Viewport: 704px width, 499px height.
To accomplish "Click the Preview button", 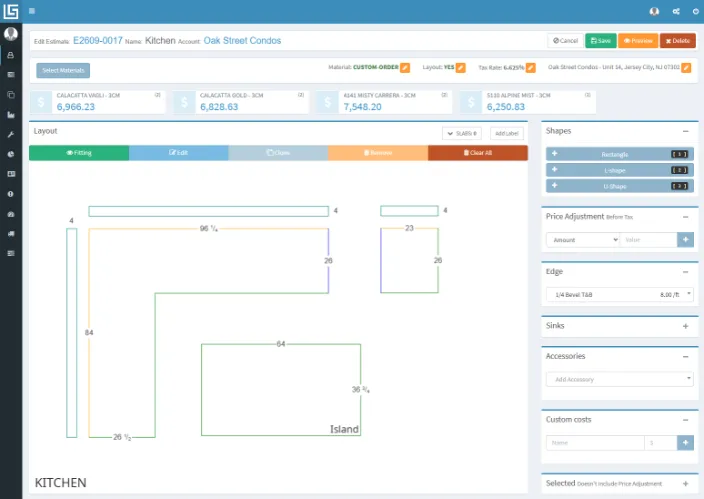I will (x=638, y=41).
